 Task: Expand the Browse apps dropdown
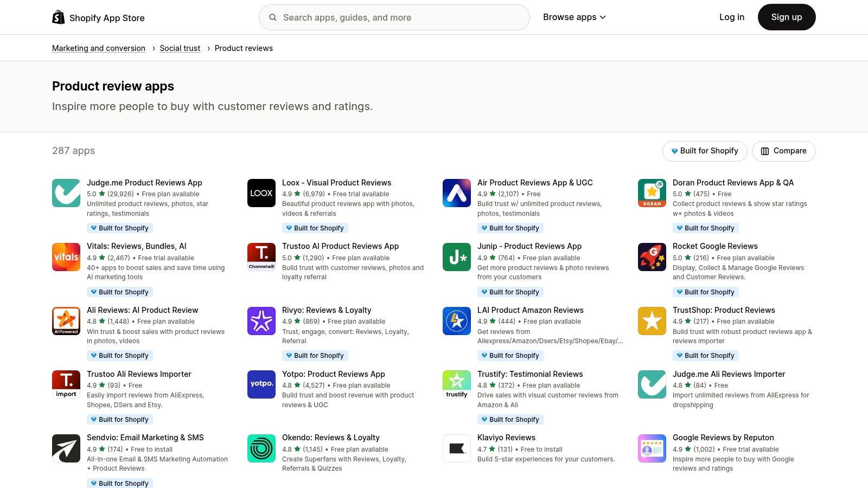pos(574,17)
